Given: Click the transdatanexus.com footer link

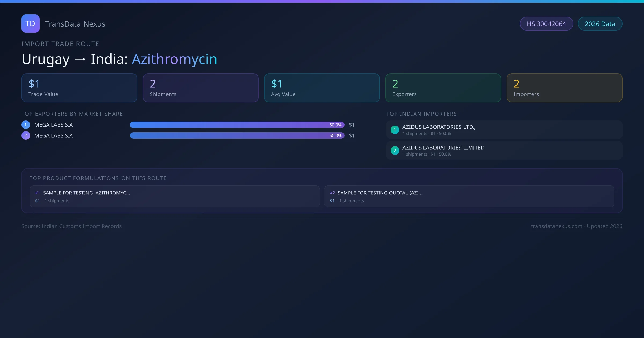Looking at the screenshot, I should click(x=557, y=226).
